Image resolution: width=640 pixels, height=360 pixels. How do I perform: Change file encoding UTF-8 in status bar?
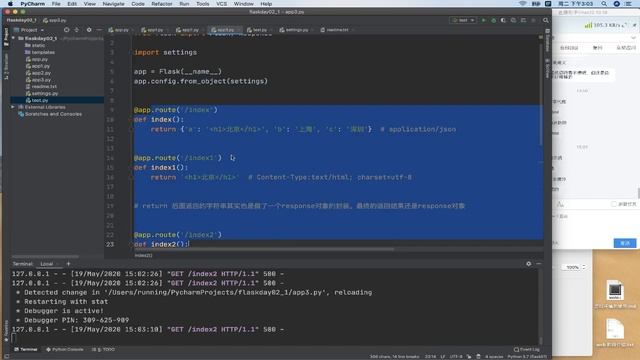pyautogui.click(x=456, y=356)
